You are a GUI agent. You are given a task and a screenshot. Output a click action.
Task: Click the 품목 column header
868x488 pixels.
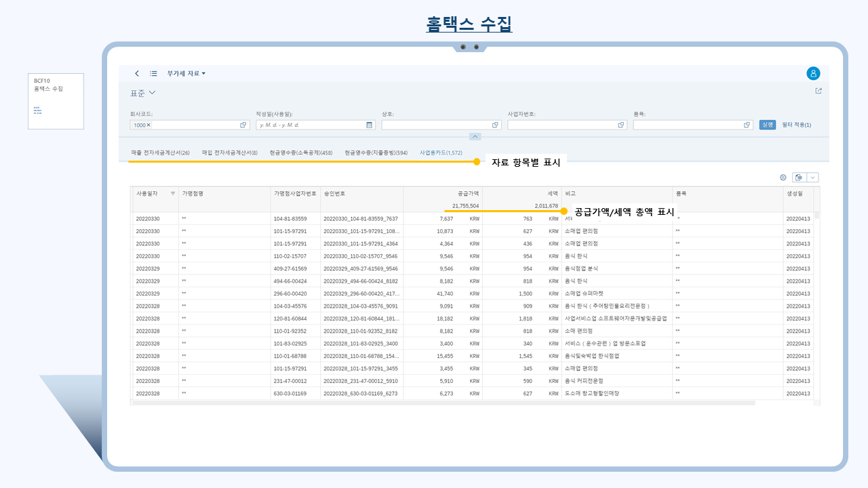pyautogui.click(x=728, y=193)
